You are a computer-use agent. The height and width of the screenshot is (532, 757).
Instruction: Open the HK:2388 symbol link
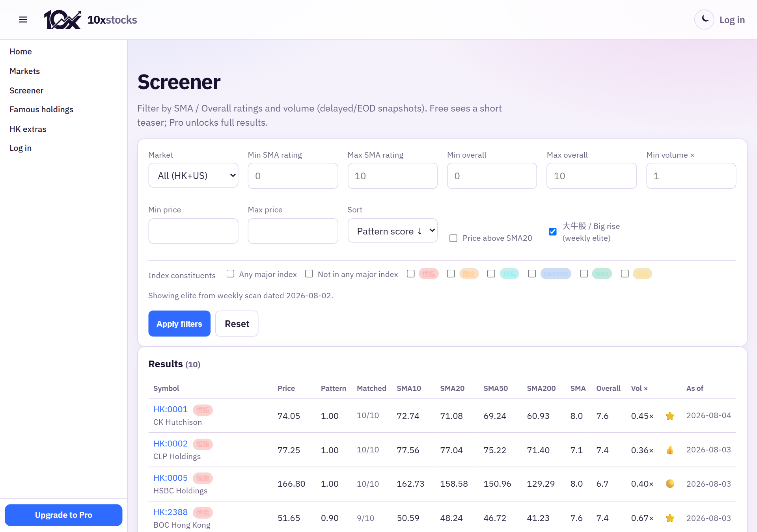(x=170, y=512)
